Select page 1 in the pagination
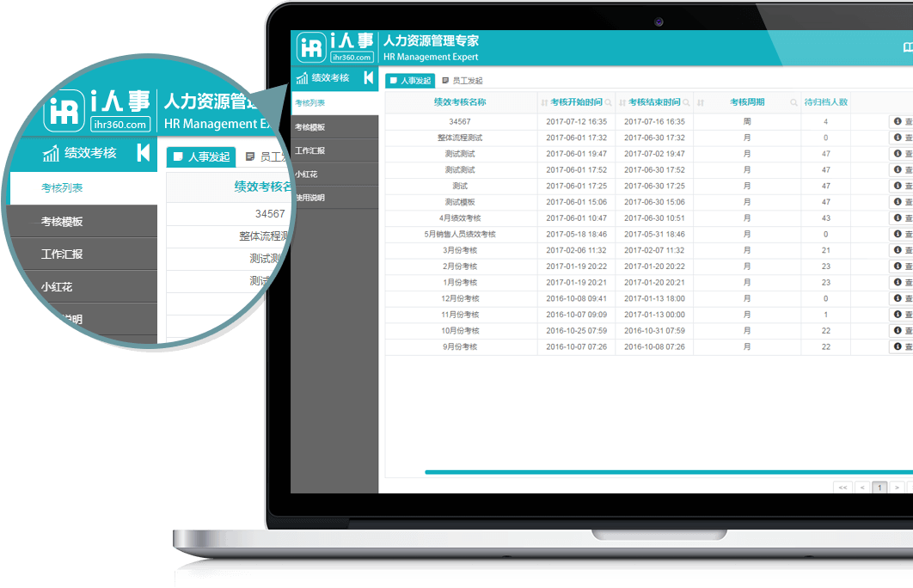Viewport: 913px width, 588px height. point(879,487)
